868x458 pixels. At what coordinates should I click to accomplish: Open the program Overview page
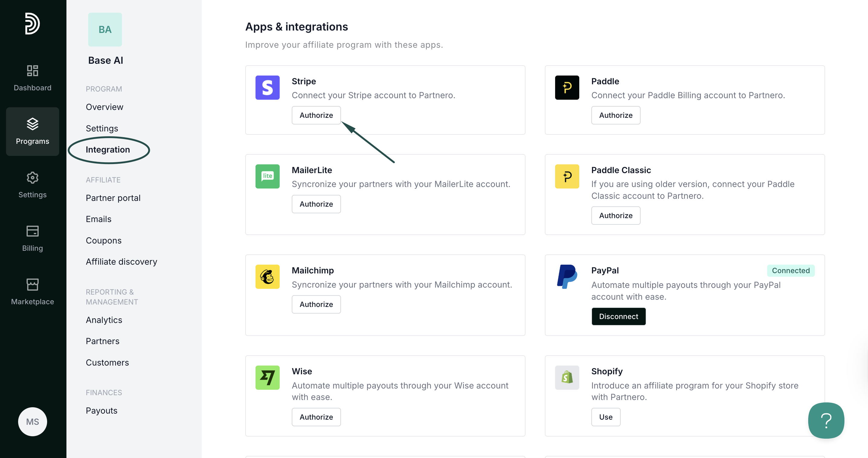tap(104, 107)
